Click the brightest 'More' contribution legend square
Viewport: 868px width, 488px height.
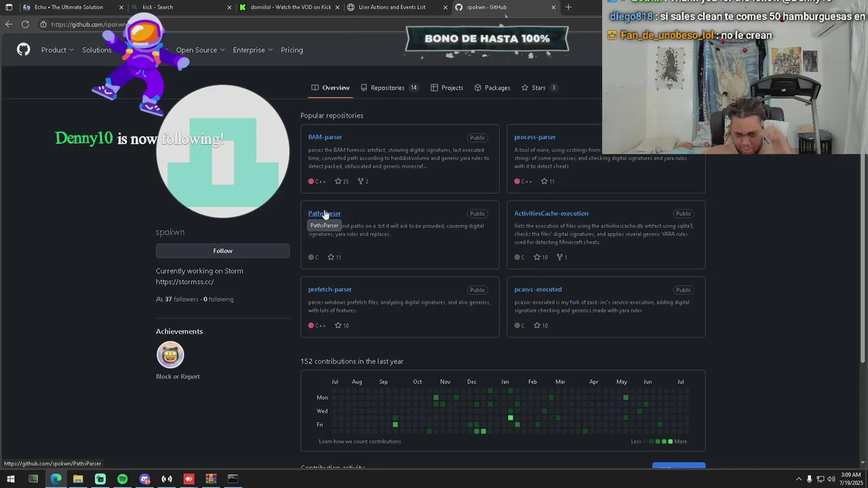[x=670, y=441]
